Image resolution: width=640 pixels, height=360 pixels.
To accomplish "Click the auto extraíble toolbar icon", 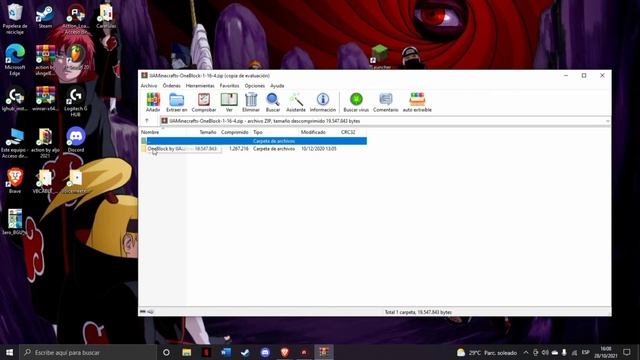I will tap(417, 102).
